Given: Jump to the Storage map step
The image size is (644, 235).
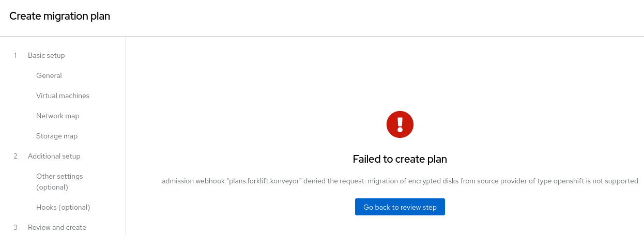Looking at the screenshot, I should pyautogui.click(x=57, y=136).
